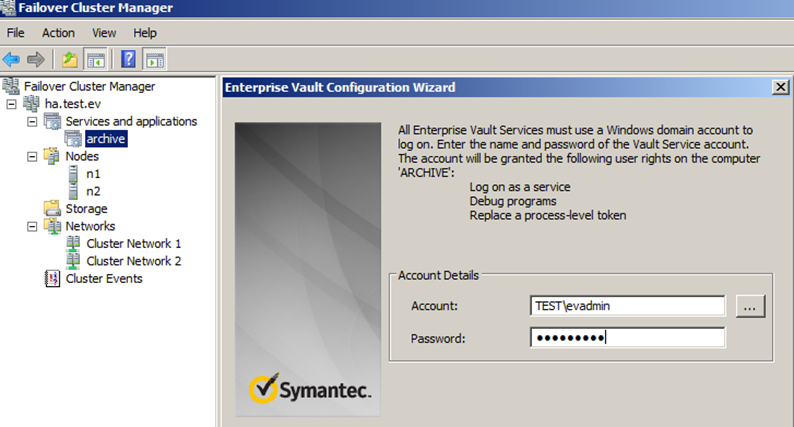
Task: Select Cluster Network 2 label
Action: click(134, 261)
